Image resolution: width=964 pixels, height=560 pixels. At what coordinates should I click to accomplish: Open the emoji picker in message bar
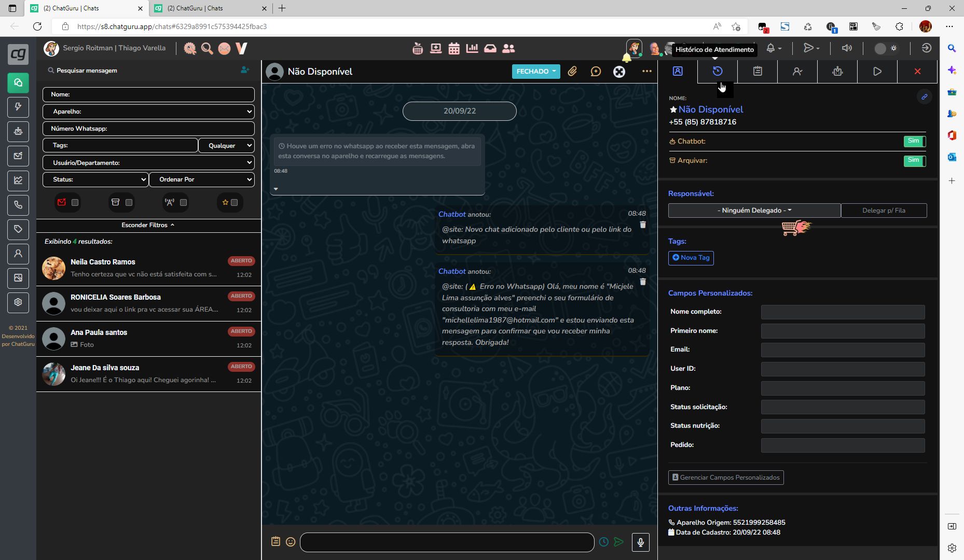click(291, 542)
